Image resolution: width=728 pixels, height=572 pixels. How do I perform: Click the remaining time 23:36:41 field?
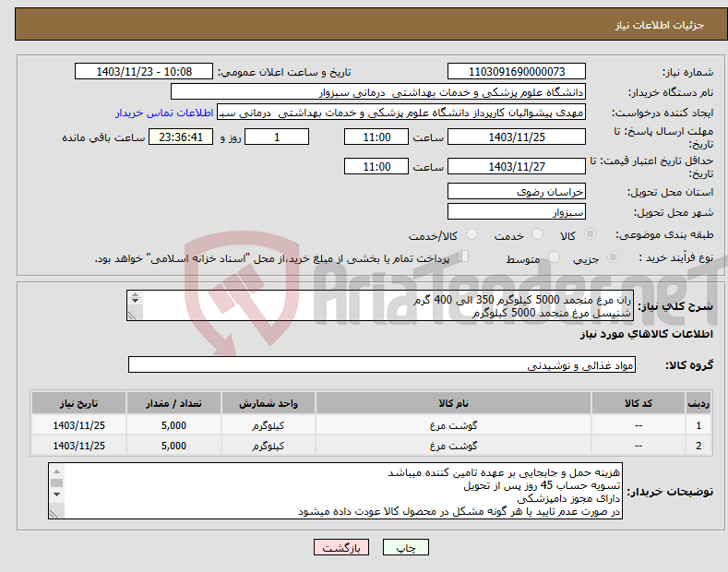tap(181, 137)
